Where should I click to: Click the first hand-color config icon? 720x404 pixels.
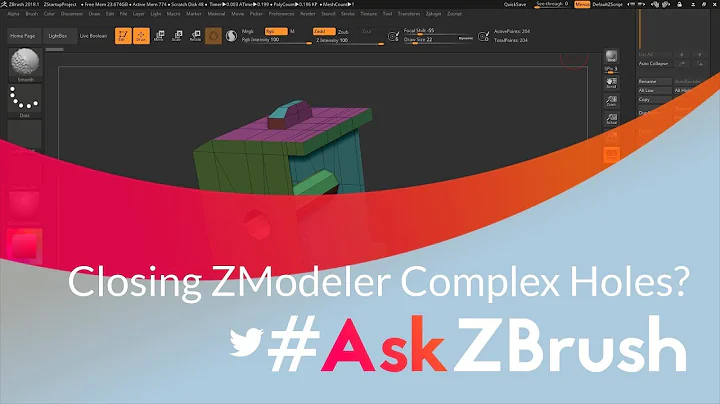pos(655,4)
